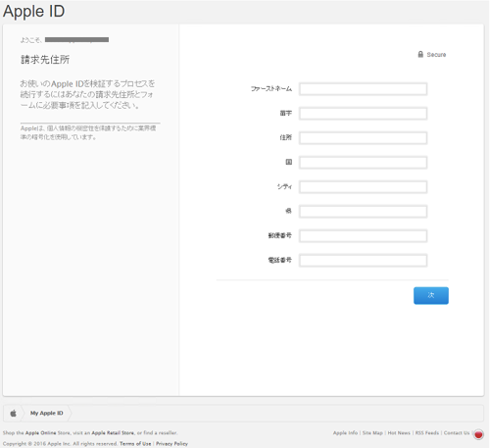Viewport: 490px width, 448px height.
Task: Focus the prefecture field below シティ
Action: point(363,212)
